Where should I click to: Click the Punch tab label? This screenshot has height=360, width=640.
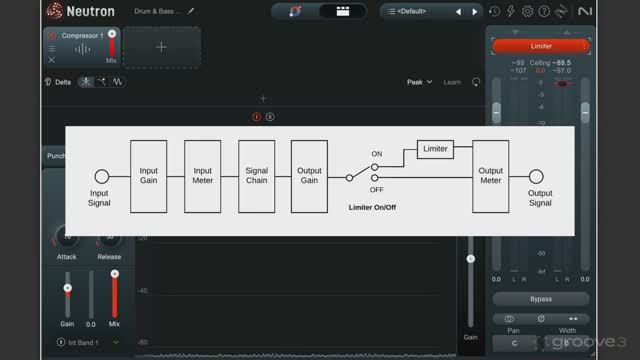click(56, 156)
